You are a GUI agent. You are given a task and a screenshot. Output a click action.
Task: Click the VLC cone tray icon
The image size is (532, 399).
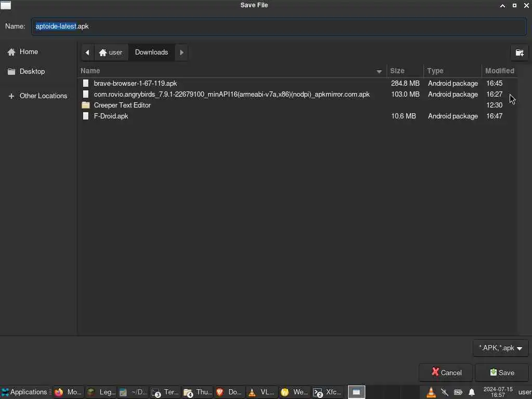431,393
